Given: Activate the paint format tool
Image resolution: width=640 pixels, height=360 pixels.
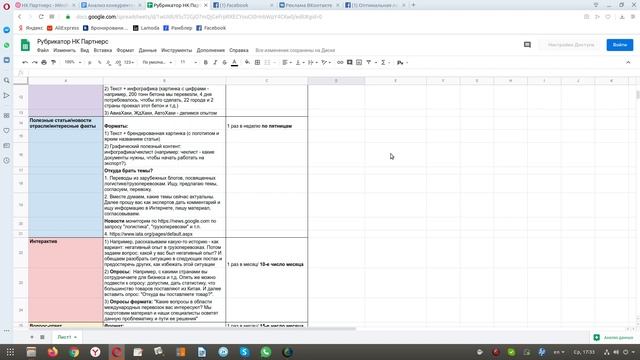Looking at the screenshot, I should tap(53, 62).
